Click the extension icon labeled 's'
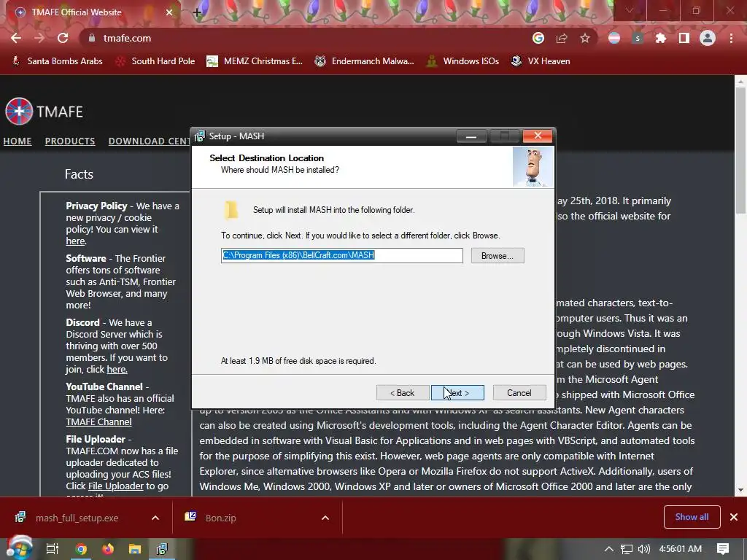Image resolution: width=747 pixels, height=560 pixels. coord(638,38)
